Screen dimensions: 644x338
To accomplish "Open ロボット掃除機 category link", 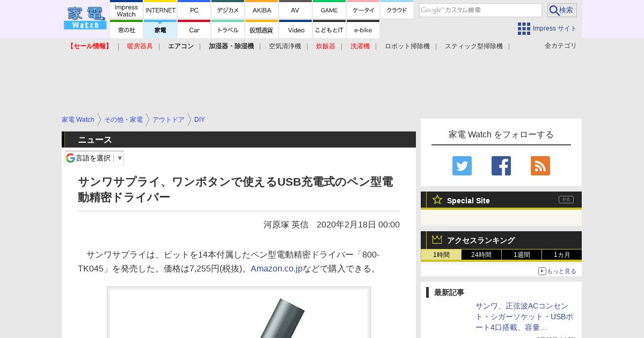I will (x=407, y=46).
